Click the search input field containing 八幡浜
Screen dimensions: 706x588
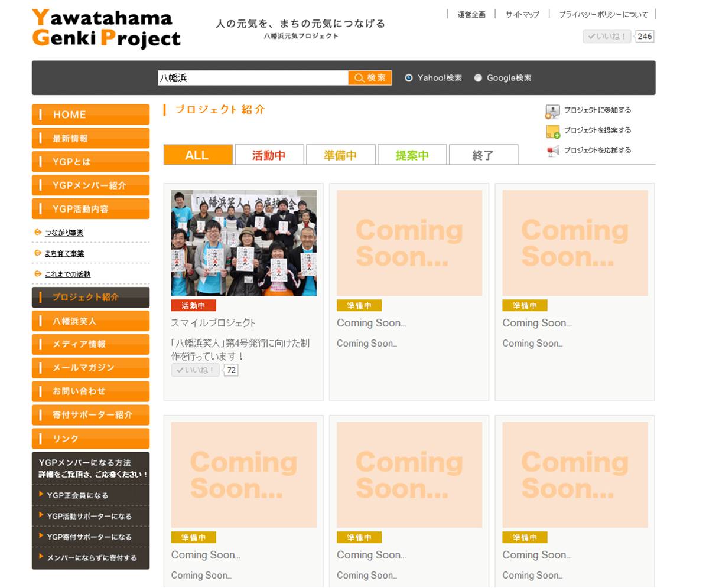(x=252, y=78)
